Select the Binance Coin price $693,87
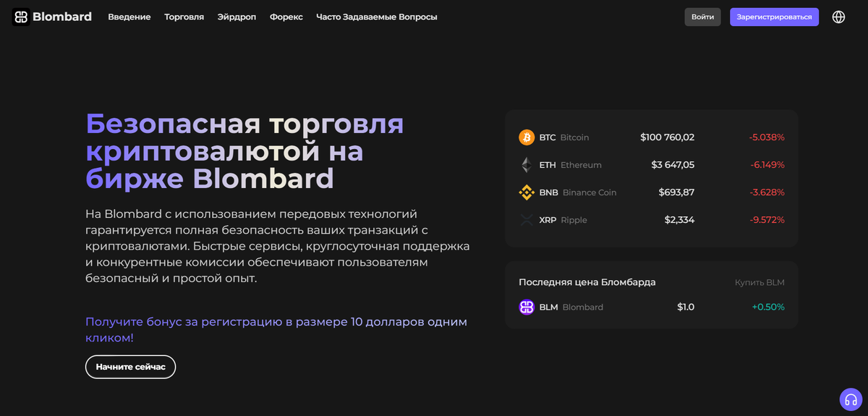 coord(676,192)
